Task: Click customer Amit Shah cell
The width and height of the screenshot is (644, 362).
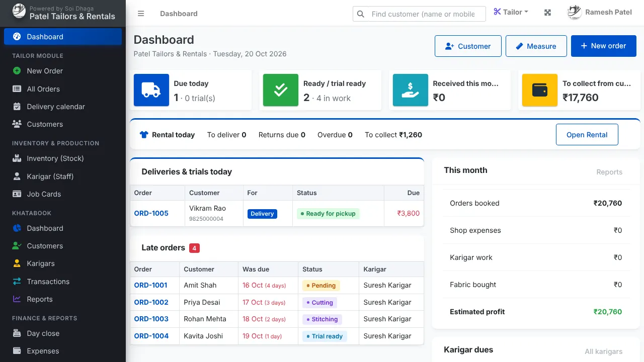Action: (x=208, y=285)
